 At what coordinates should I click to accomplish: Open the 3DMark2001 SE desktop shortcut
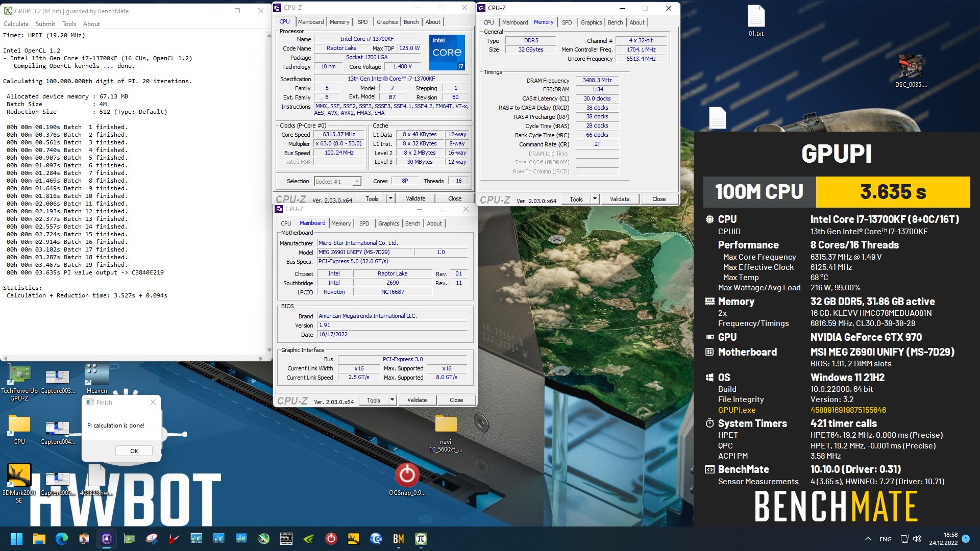(19, 483)
